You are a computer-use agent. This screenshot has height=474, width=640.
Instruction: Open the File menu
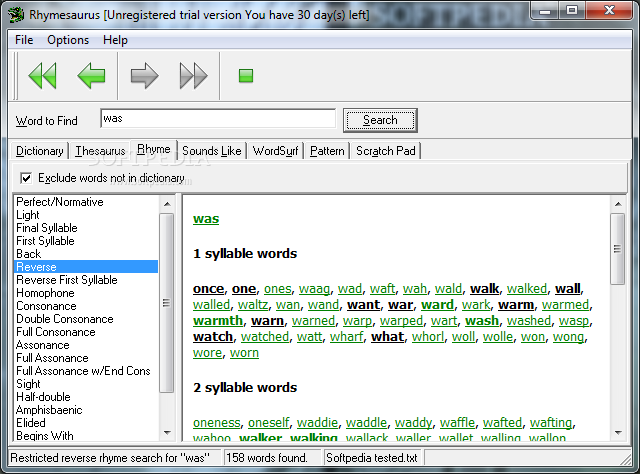tap(24, 40)
